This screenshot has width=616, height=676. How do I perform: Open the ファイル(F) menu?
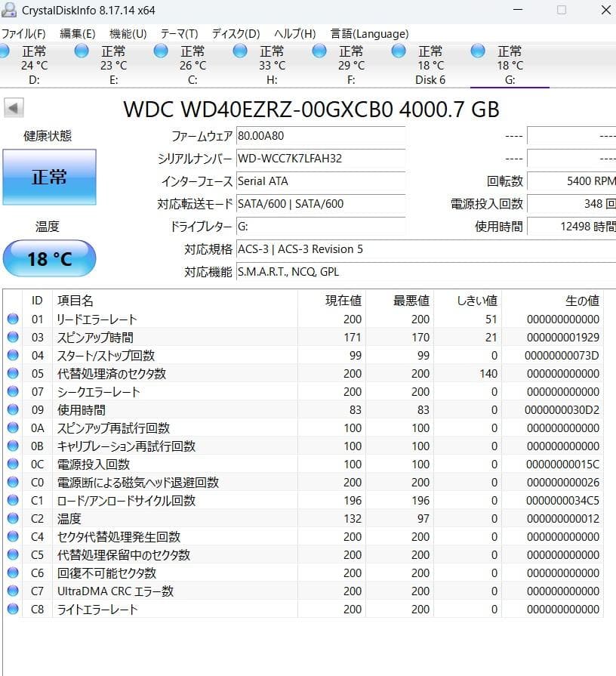(x=23, y=34)
